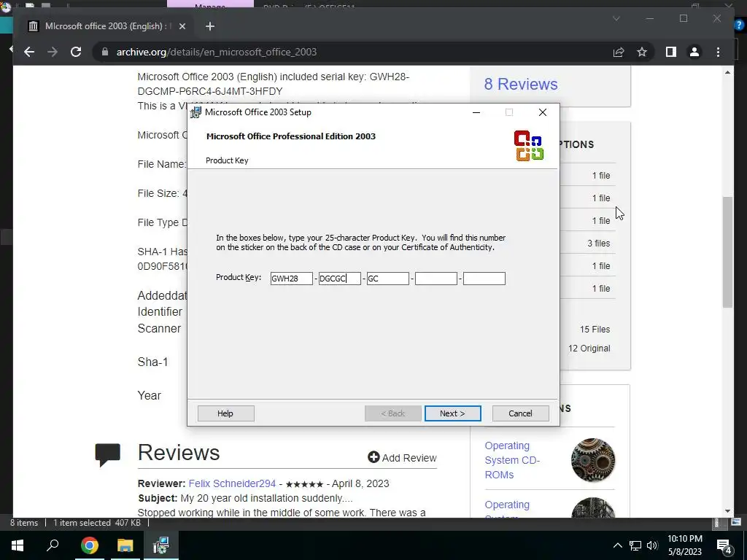The width and height of the screenshot is (747, 560).
Task: Click the site lock icon in address bar
Action: tap(105, 52)
